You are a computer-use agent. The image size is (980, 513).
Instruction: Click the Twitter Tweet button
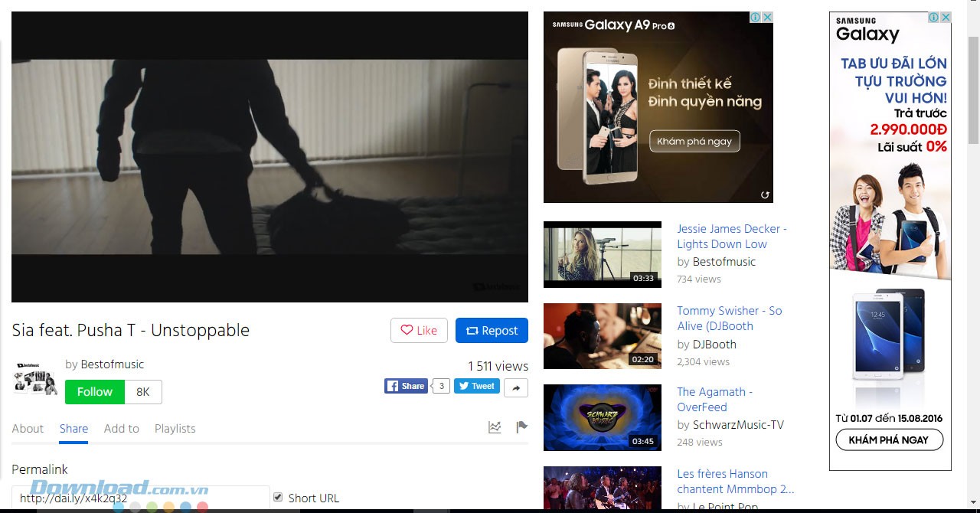point(476,386)
